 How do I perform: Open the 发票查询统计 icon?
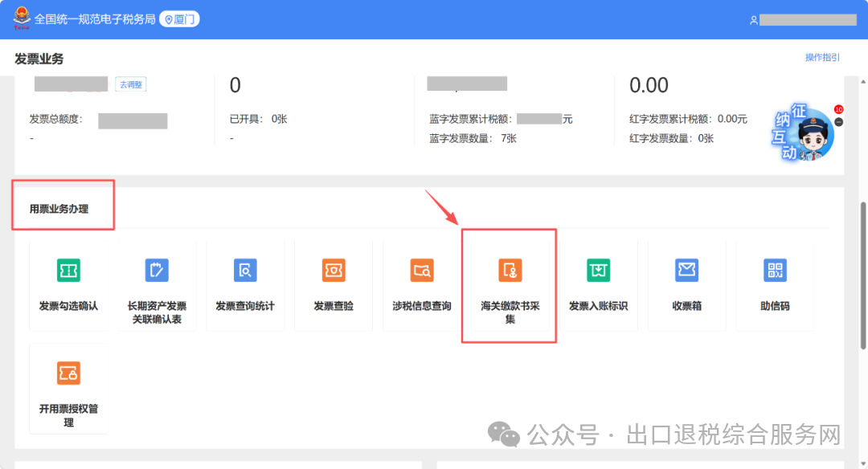(245, 271)
